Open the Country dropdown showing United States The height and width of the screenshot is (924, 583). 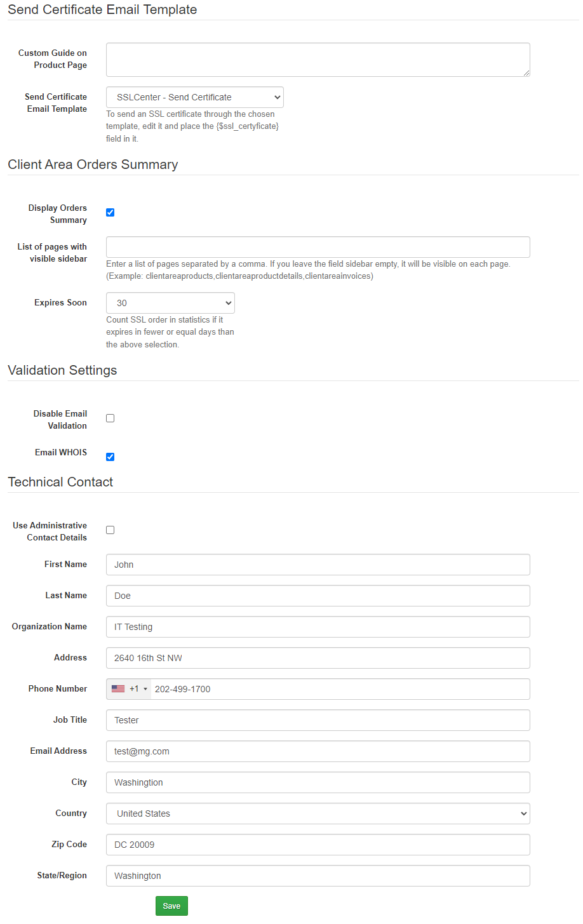tap(318, 813)
